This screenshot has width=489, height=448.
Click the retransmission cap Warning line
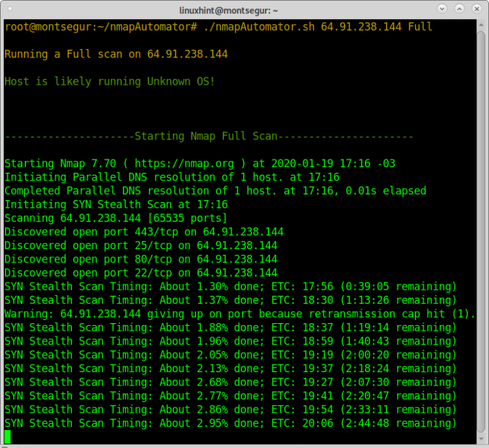tap(240, 314)
